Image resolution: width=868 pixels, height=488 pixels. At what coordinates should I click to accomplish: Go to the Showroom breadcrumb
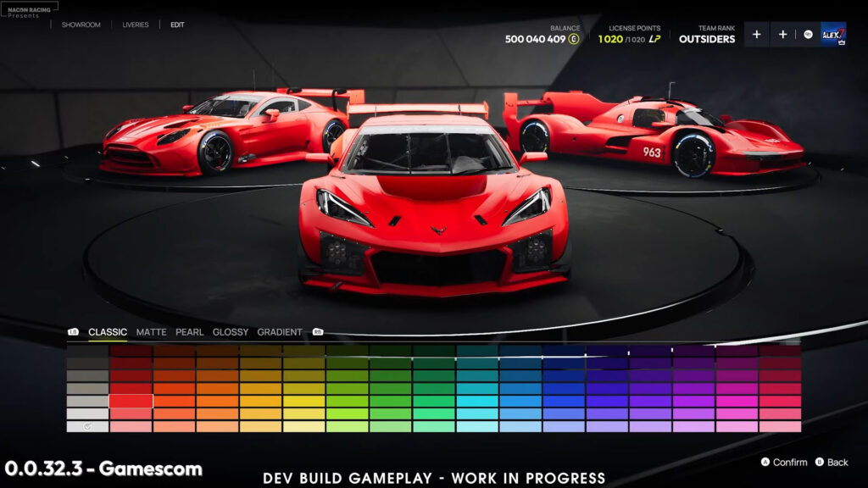click(81, 25)
